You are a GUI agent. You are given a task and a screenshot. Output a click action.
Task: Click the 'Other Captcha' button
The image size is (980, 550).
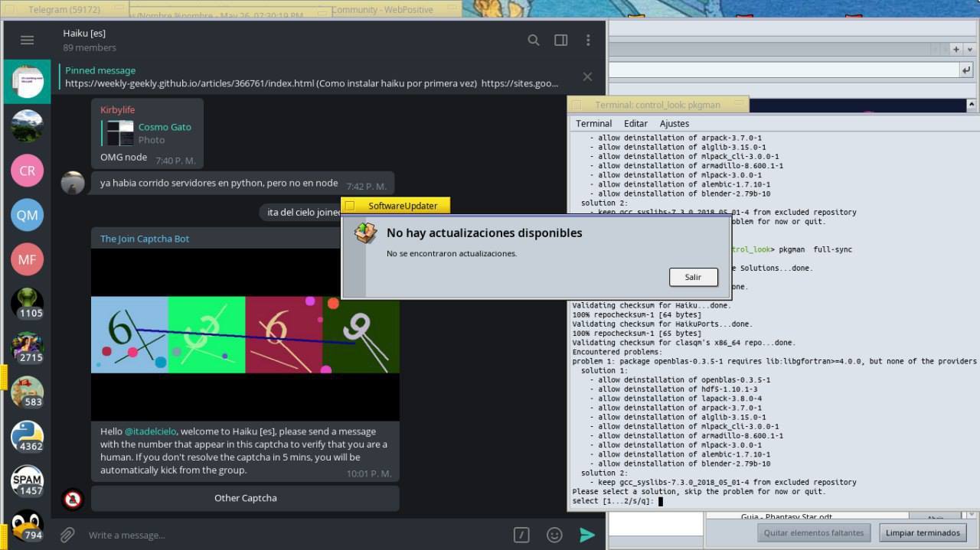pos(245,498)
